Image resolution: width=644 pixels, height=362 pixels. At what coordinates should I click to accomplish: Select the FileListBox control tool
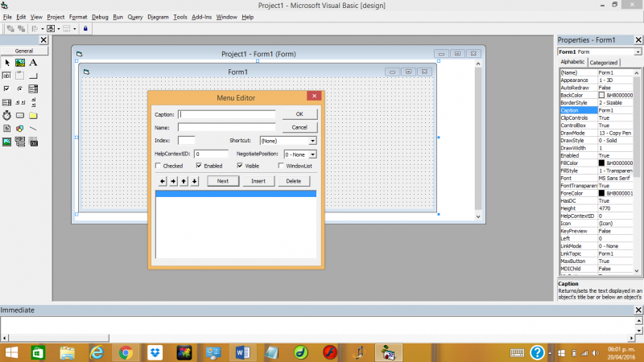pyautogui.click(x=7, y=129)
